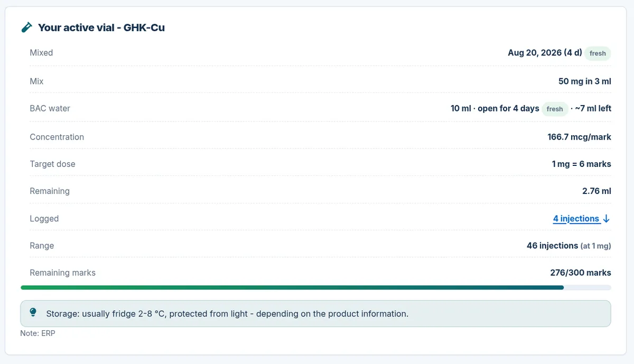Click the '50 mg in 3 ml' mix value
The height and width of the screenshot is (364, 634).
coord(585,81)
